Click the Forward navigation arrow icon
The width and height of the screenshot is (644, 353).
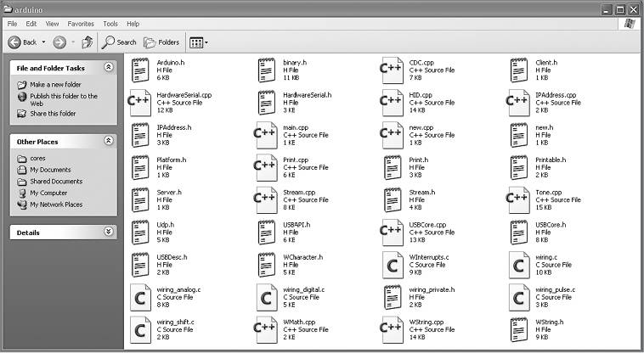59,42
